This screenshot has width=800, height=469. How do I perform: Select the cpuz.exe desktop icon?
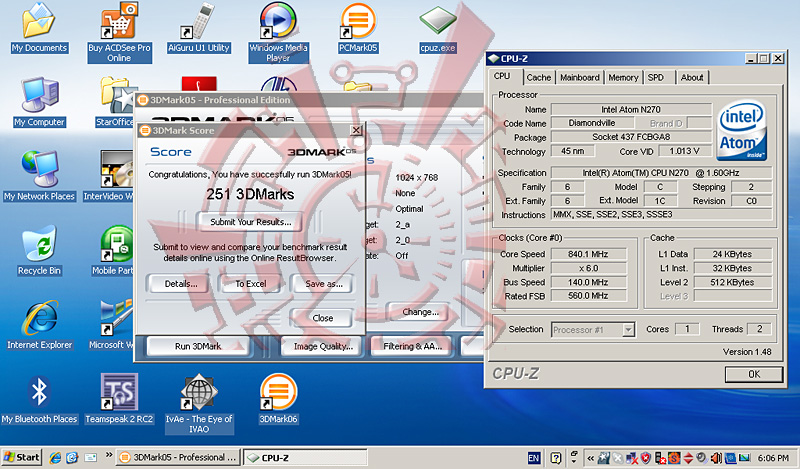(437, 28)
